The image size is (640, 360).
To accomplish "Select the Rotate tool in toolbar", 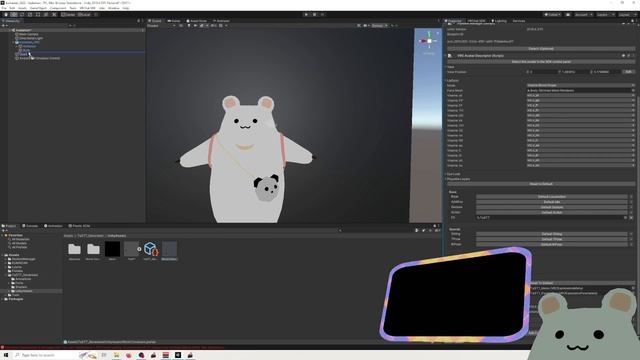I will (x=22, y=15).
